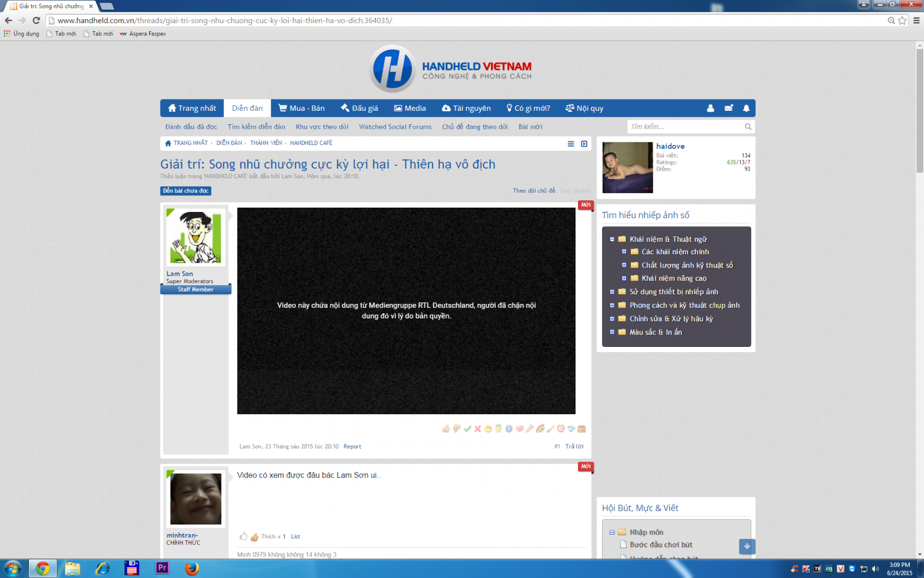Click the blue info rating icon
The height and width of the screenshot is (578, 924).
point(509,429)
